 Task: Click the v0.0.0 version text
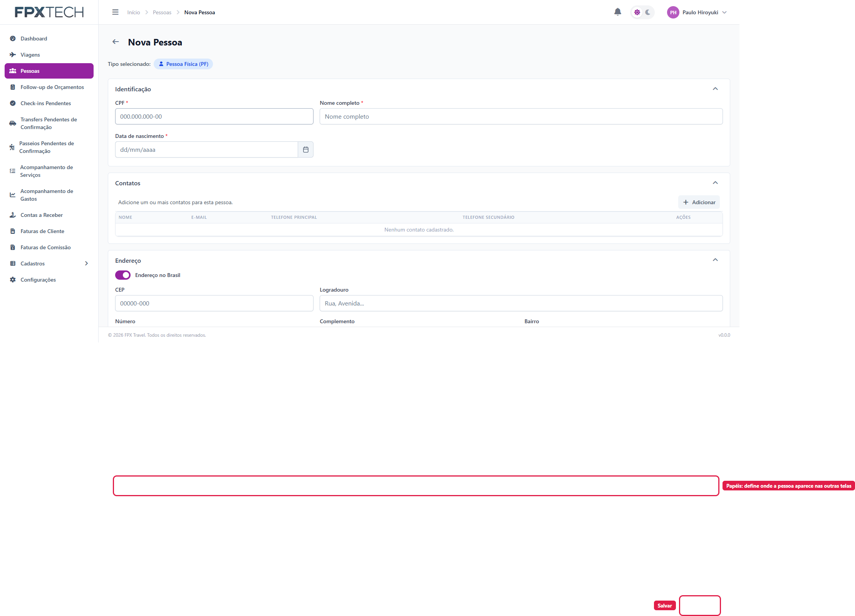point(724,335)
